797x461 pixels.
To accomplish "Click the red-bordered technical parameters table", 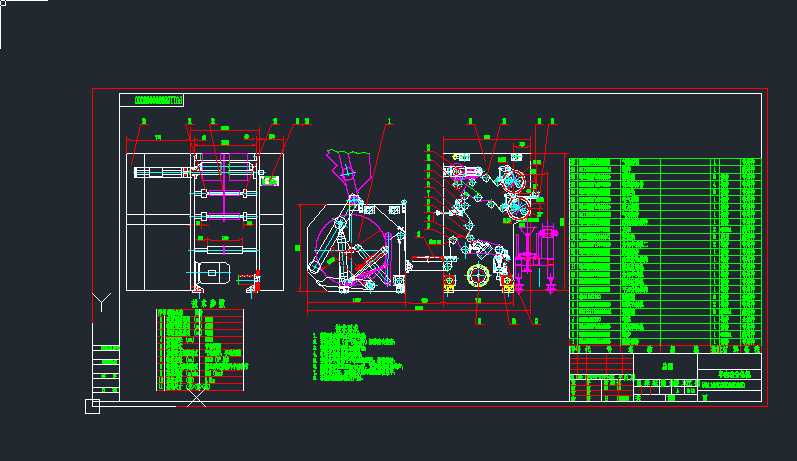I will click(200, 350).
